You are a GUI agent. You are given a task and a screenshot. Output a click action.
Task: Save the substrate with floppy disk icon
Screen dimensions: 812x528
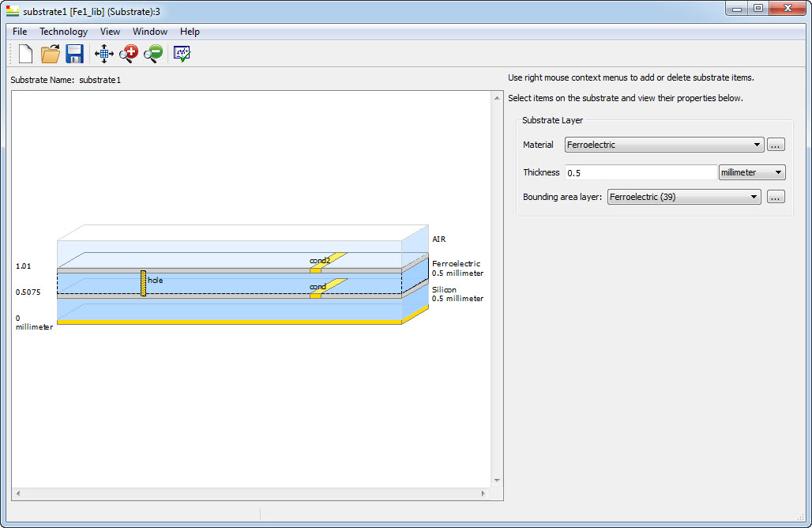pyautogui.click(x=74, y=54)
